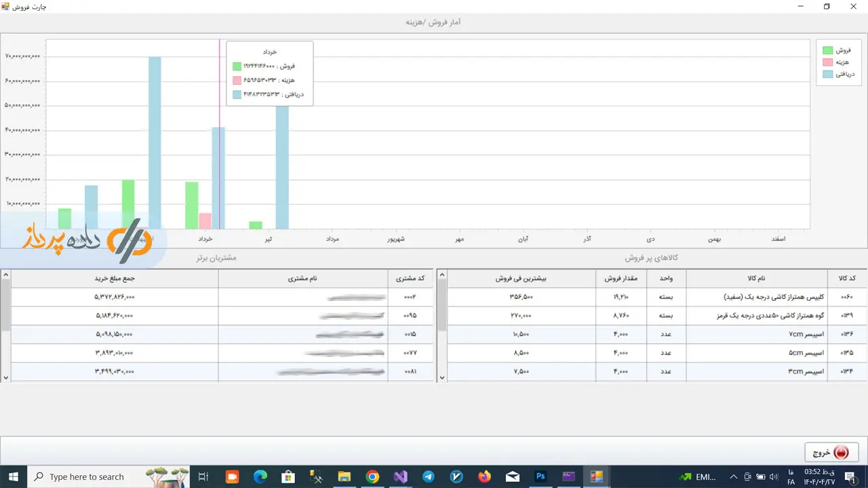Screen dimensions: 868x488
Task: Open Firefox from the taskbar
Action: tap(484, 477)
